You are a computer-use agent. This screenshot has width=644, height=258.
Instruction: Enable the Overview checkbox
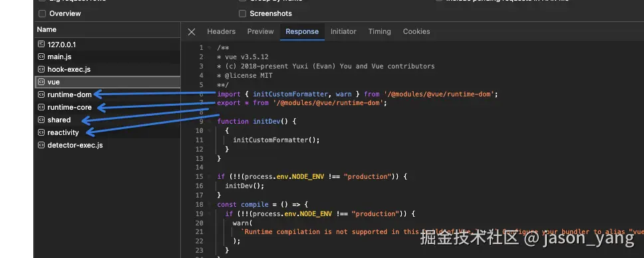(x=42, y=13)
